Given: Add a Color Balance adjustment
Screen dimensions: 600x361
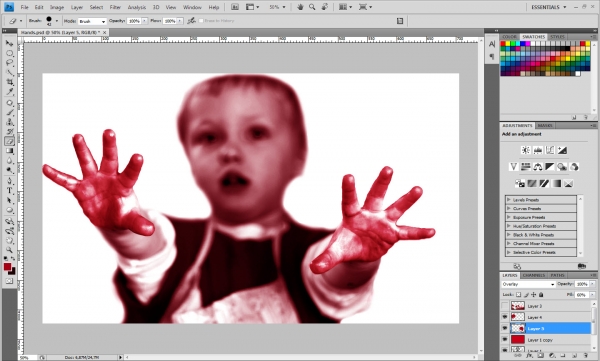Looking at the screenshot, I should pyautogui.click(x=538, y=167).
